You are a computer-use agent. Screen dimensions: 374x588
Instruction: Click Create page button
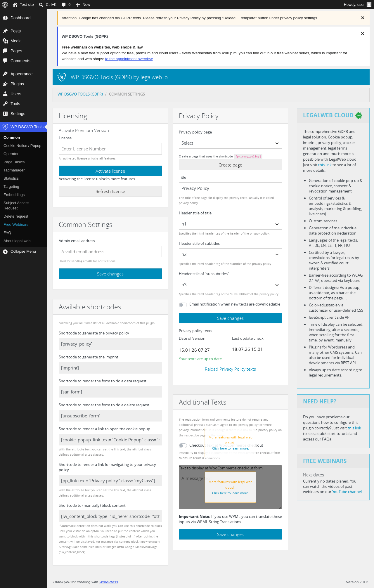(x=230, y=165)
